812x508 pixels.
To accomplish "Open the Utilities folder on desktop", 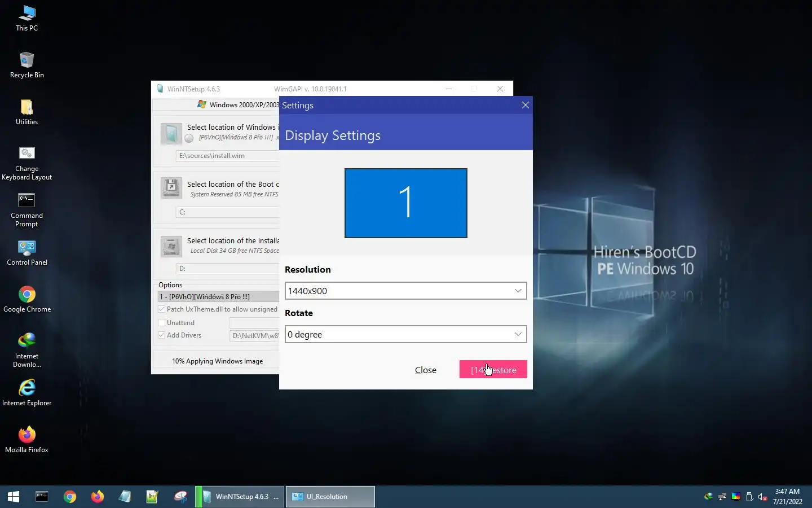I will (27, 112).
